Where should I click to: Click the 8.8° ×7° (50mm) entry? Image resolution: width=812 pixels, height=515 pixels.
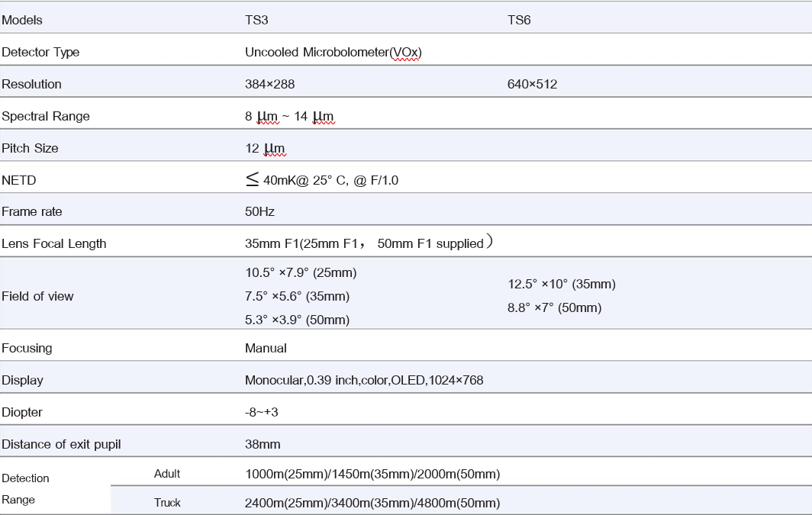(x=555, y=307)
